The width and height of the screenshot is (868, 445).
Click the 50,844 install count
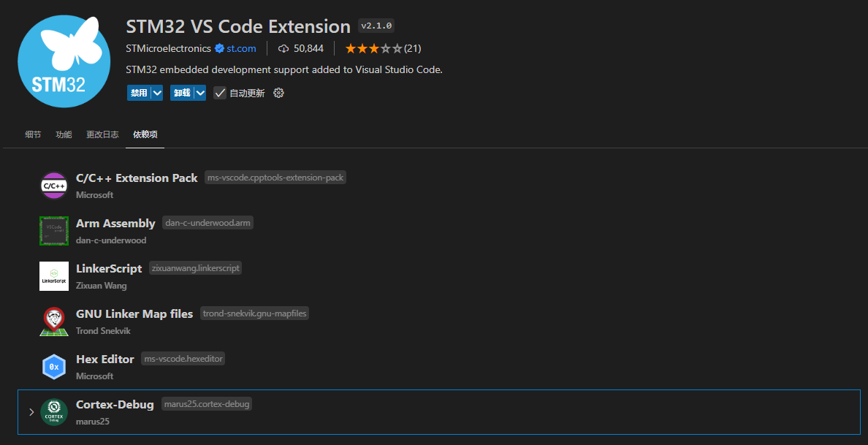click(x=308, y=49)
